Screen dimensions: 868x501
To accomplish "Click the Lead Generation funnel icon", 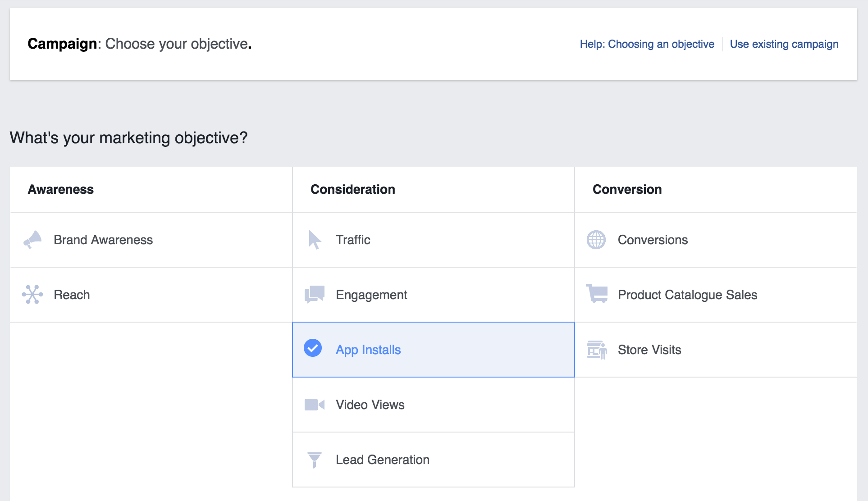I will [314, 460].
